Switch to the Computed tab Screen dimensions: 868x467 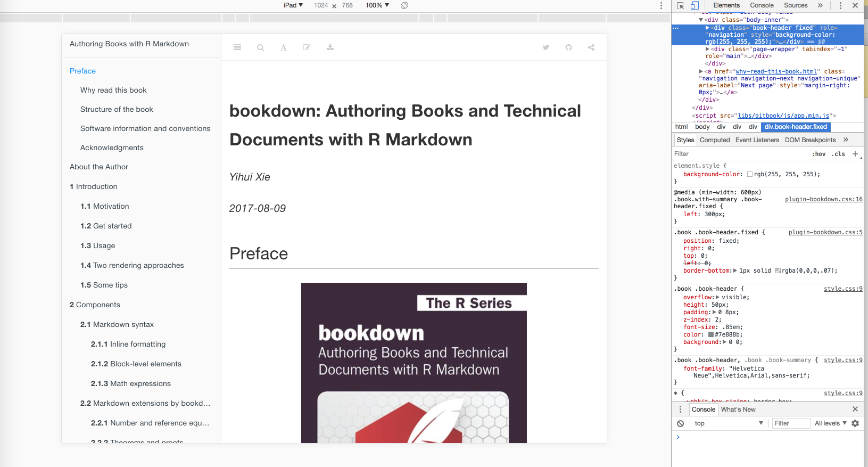click(714, 140)
